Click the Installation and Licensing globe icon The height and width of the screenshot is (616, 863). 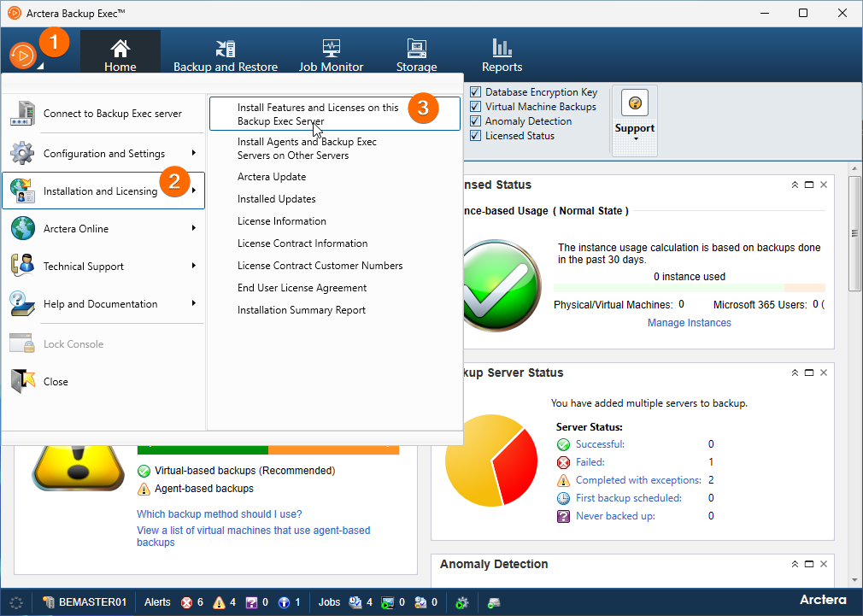(x=22, y=191)
